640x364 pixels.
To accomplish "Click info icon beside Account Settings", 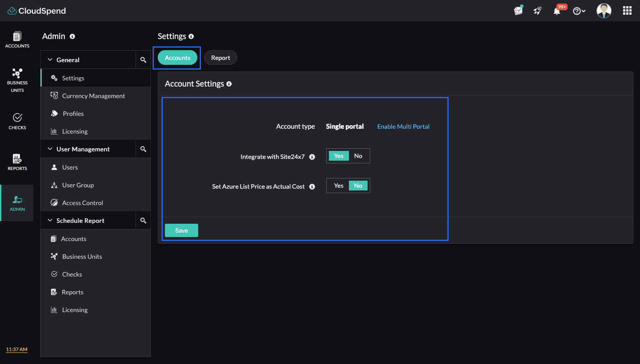I will click(x=229, y=84).
